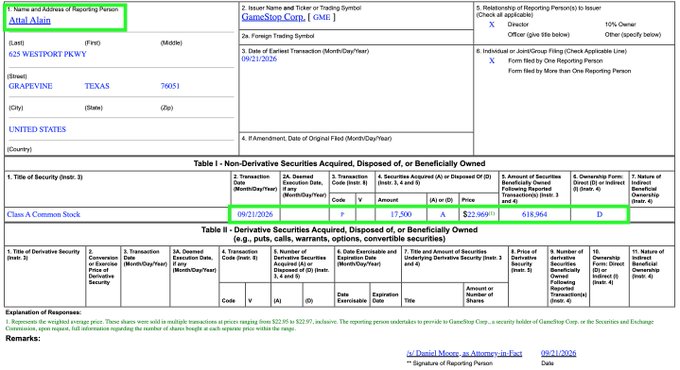Click Class A Common Stock security title
This screenshot has height=370, width=680.
click(x=43, y=214)
